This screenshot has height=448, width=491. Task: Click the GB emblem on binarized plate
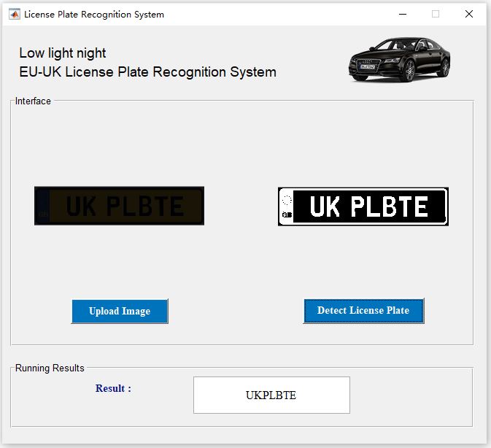[x=287, y=215]
